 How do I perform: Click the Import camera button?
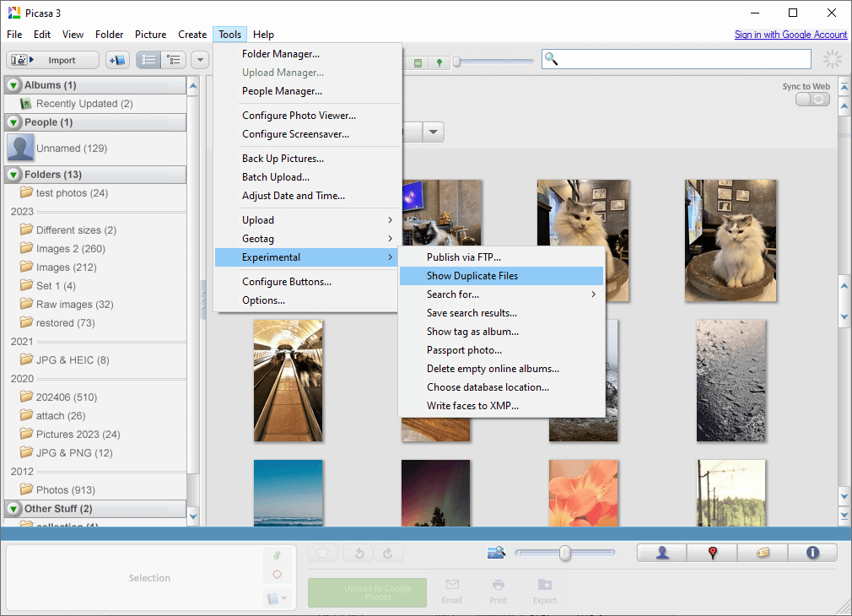(53, 60)
